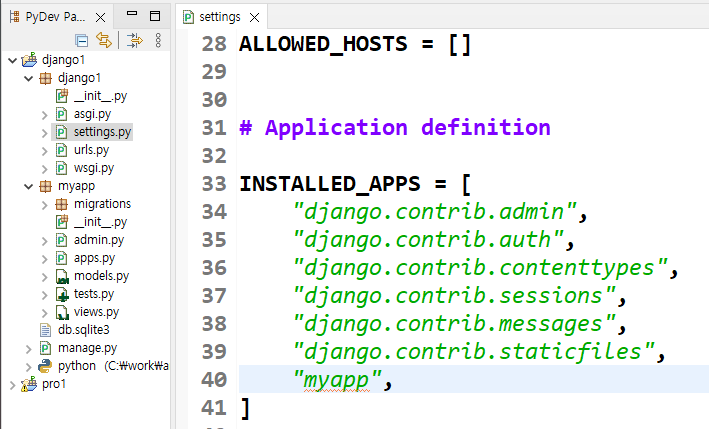Expand the urls.py node

44,151
